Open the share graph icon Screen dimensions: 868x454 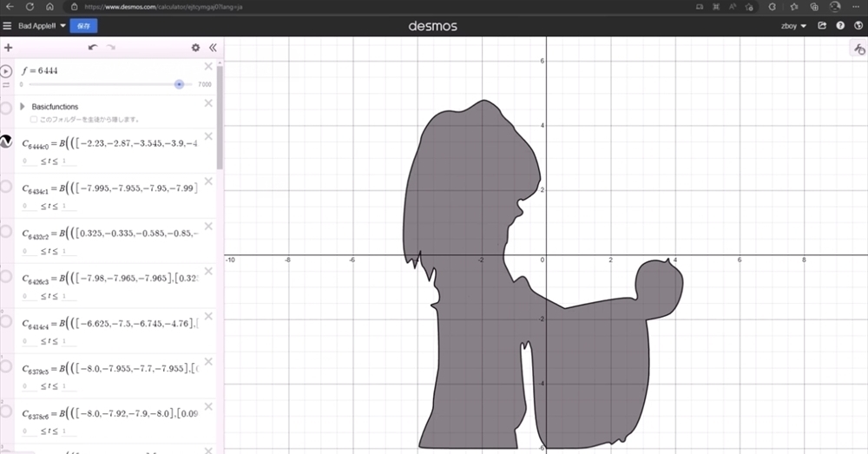point(822,26)
